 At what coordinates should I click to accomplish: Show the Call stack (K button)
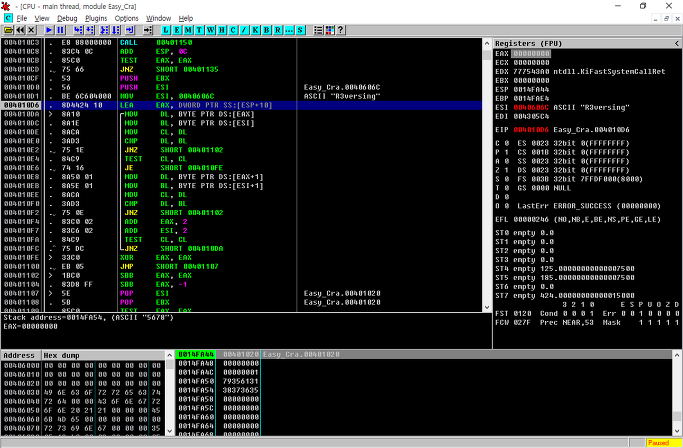pyautogui.click(x=255, y=30)
